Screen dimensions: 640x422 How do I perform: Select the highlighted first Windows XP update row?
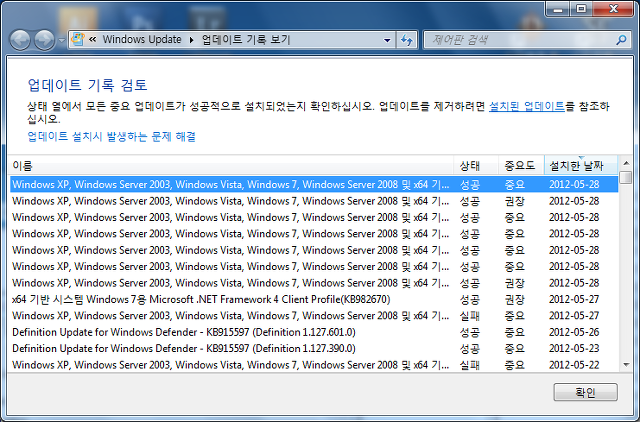pos(314,184)
